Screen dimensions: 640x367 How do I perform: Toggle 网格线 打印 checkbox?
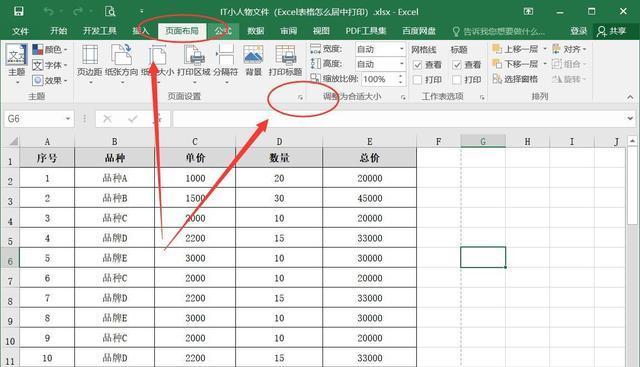point(417,80)
